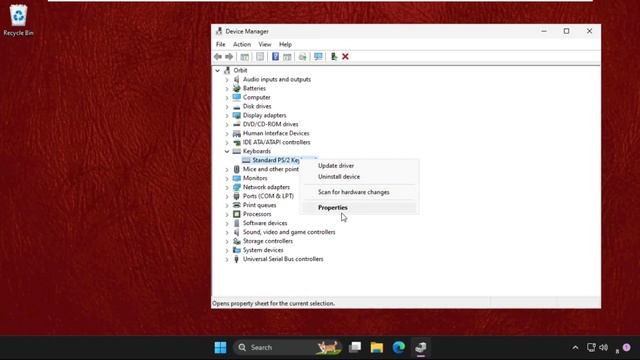Viewport: 640px width, 360px height.
Task: Select the Disk drives category icon
Action: [x=236, y=106]
